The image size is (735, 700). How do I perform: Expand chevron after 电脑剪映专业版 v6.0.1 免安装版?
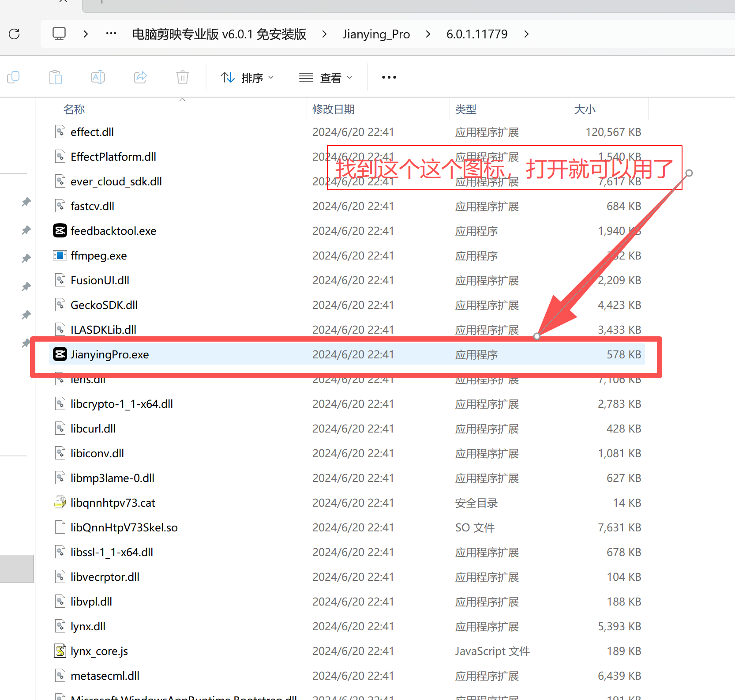point(325,34)
